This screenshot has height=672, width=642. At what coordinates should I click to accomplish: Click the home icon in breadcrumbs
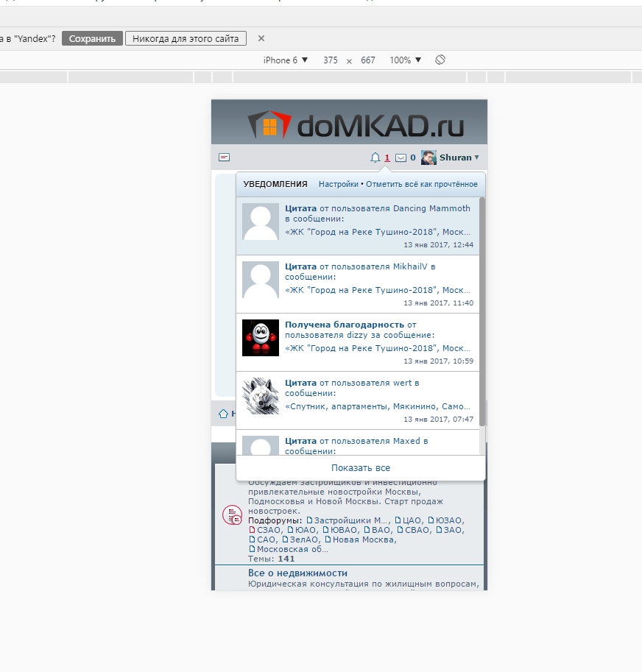[223, 414]
